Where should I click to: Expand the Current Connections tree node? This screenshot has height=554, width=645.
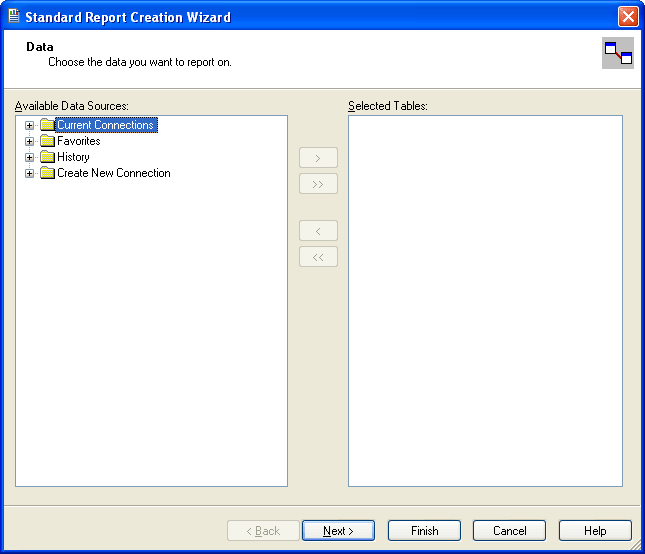point(30,126)
